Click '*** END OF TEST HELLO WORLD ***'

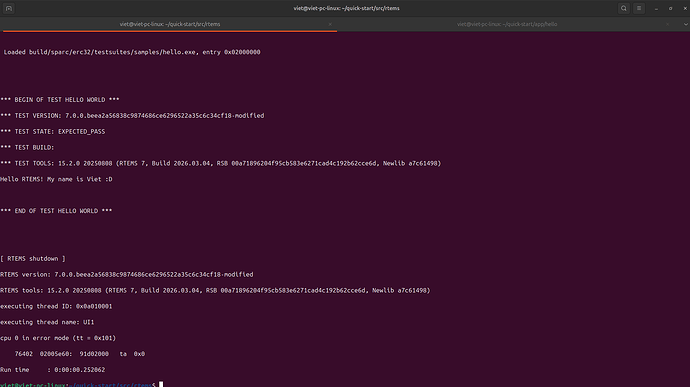[x=56, y=211]
